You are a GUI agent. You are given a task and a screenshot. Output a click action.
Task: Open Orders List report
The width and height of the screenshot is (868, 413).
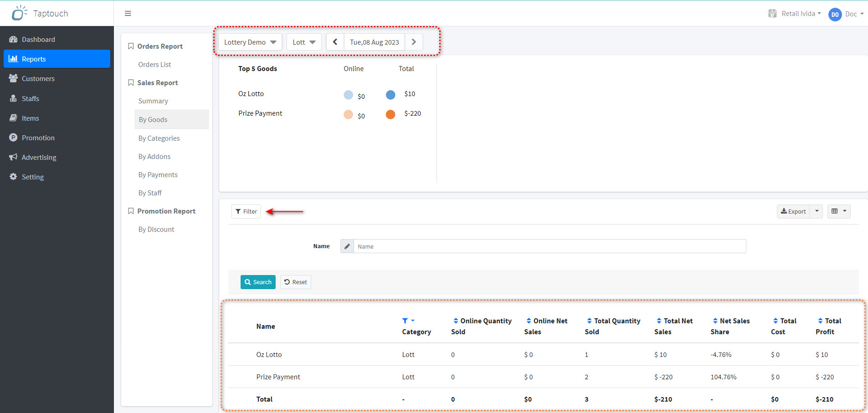click(154, 65)
